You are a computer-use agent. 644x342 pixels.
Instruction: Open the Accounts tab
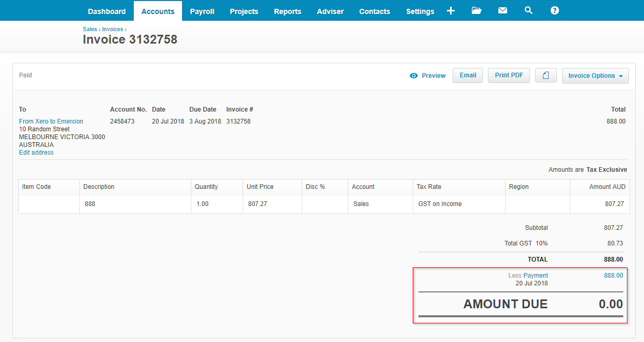(x=158, y=11)
